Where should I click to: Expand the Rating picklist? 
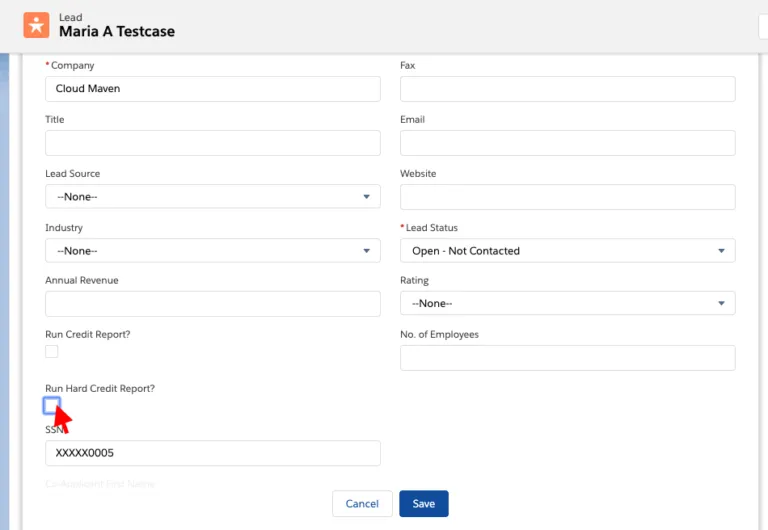[567, 303]
